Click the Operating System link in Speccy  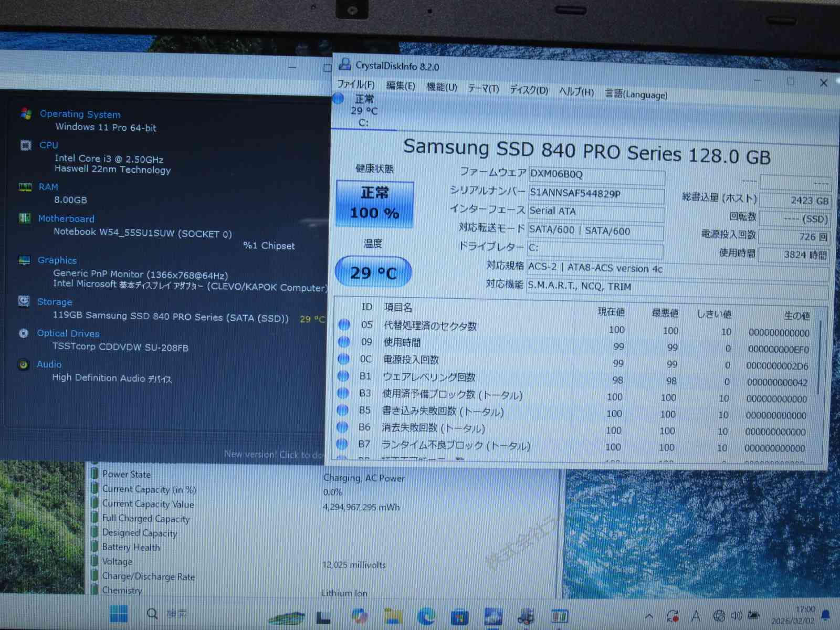[80, 114]
